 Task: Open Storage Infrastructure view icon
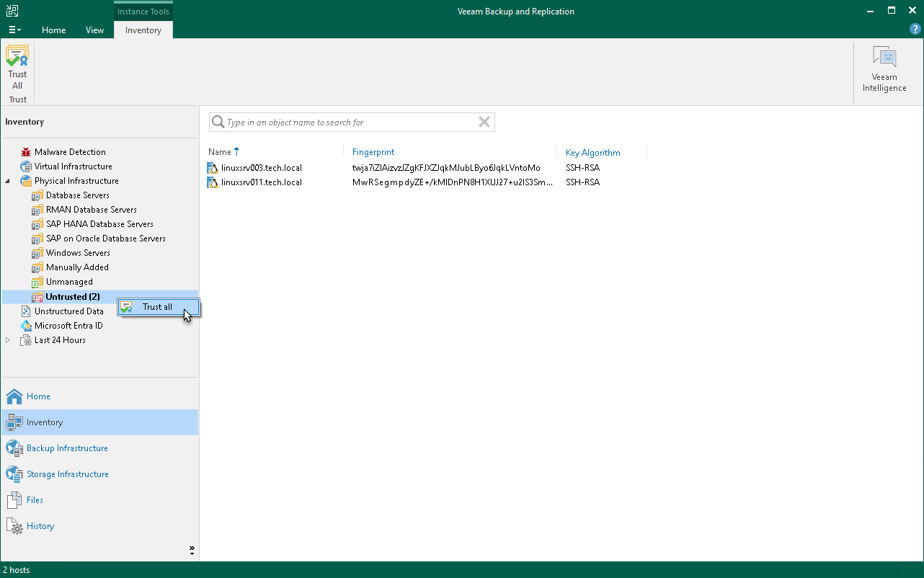(14, 474)
